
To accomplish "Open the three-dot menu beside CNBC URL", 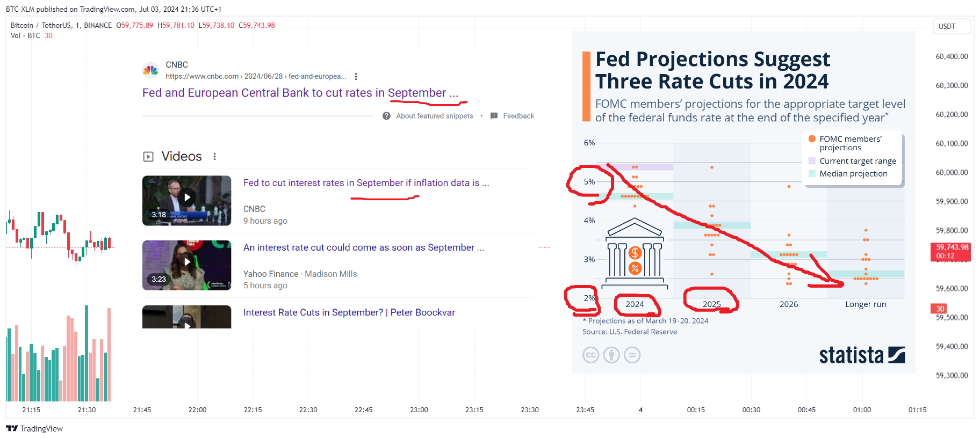I will 356,77.
